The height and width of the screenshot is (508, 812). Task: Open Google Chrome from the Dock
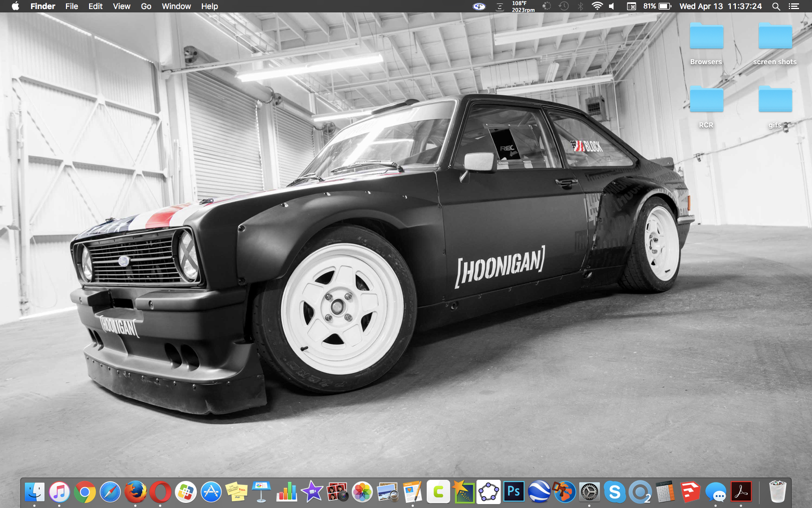(x=85, y=492)
